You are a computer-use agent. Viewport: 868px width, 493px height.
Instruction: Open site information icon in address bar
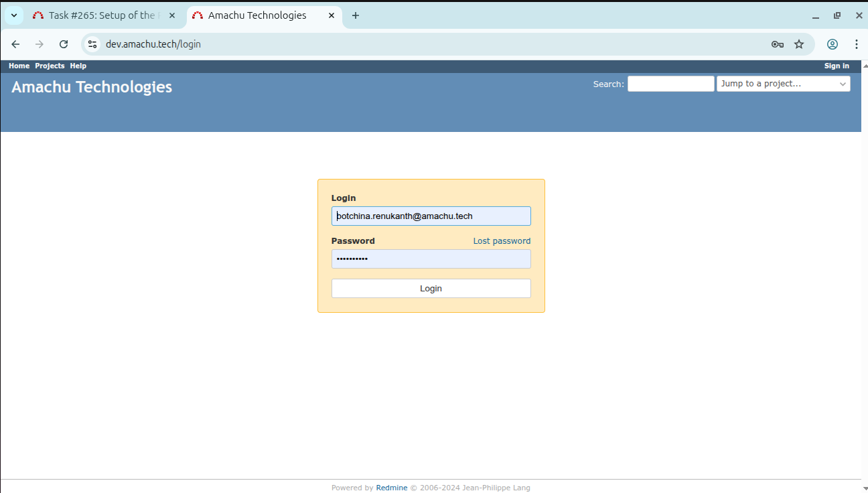[93, 44]
